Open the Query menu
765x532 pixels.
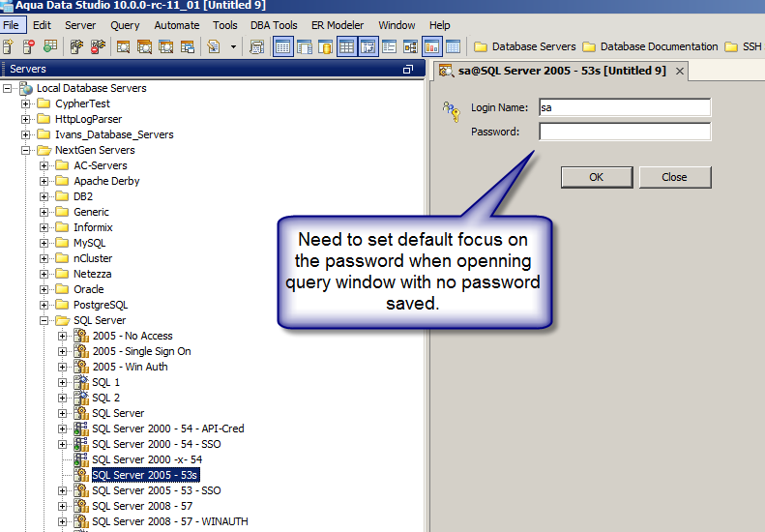(x=125, y=25)
